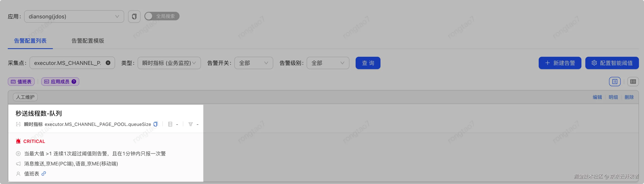The height and width of the screenshot is (184, 644).
Task: Switch to list view layout icon
Action: click(615, 82)
